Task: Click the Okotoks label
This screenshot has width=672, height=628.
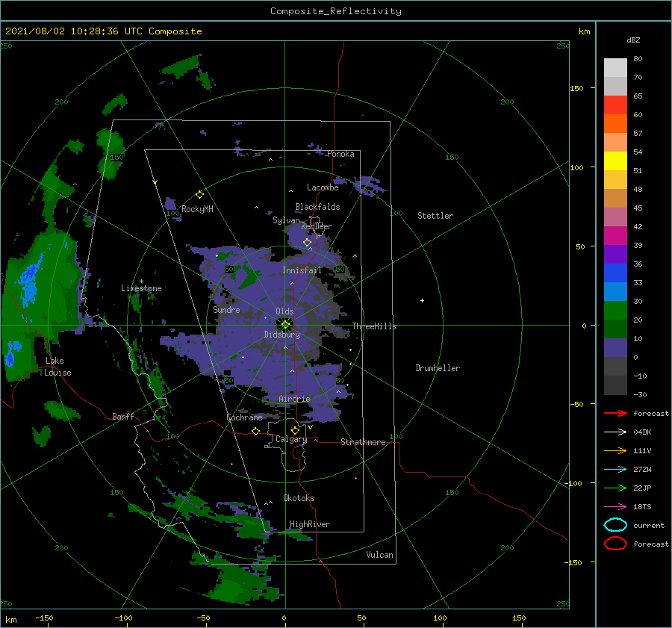Action: coord(299,498)
